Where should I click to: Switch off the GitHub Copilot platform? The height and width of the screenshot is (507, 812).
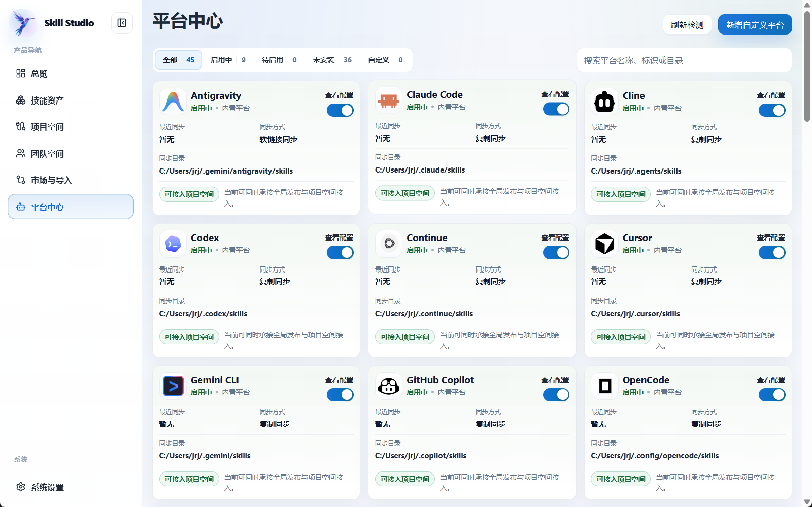(556, 394)
